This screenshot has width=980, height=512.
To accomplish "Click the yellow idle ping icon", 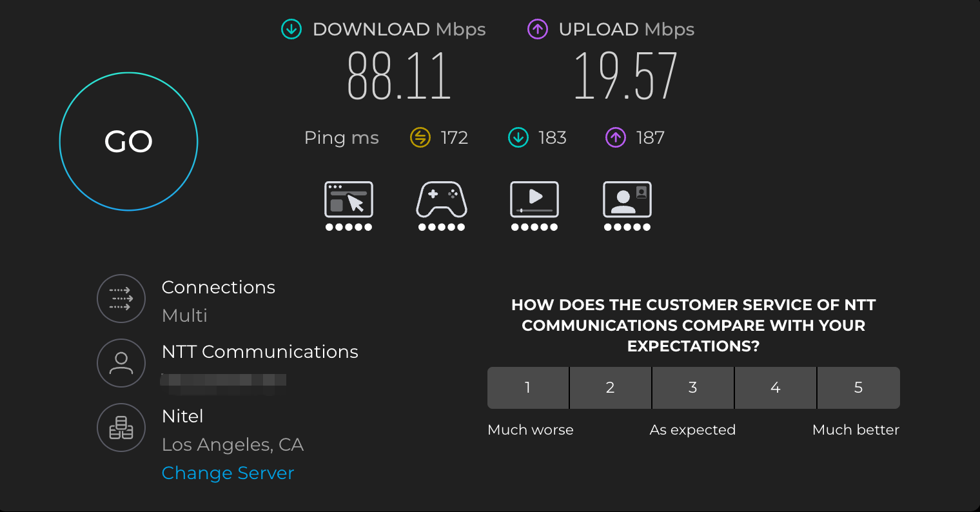I will [420, 137].
